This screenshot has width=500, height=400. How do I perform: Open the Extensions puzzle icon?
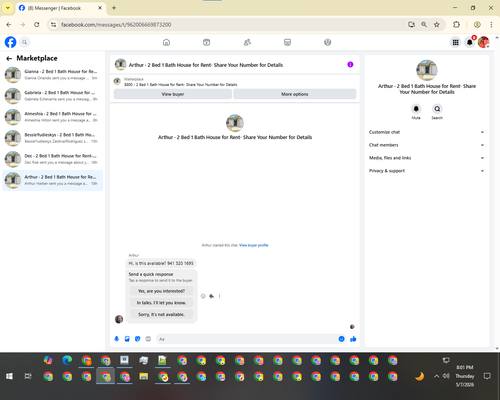(x=456, y=25)
